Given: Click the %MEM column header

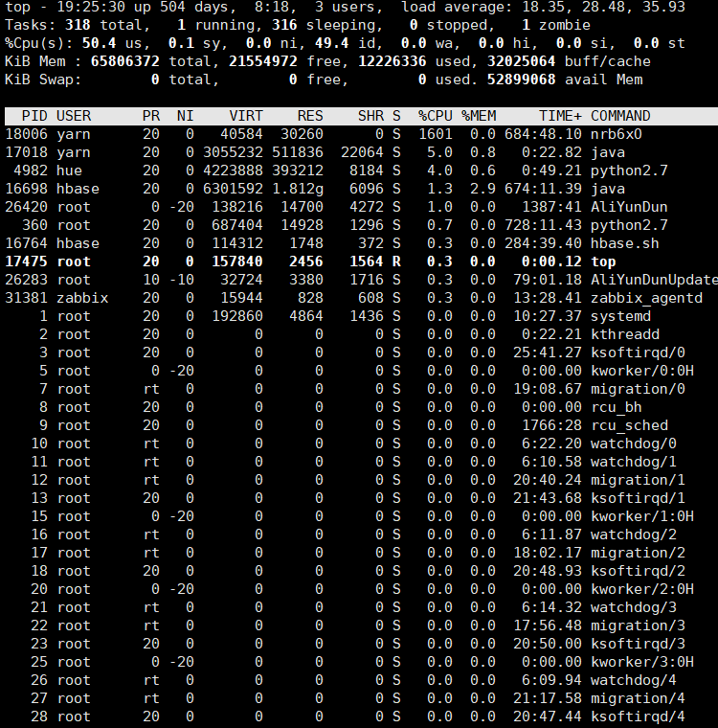Looking at the screenshot, I should pyautogui.click(x=479, y=116).
